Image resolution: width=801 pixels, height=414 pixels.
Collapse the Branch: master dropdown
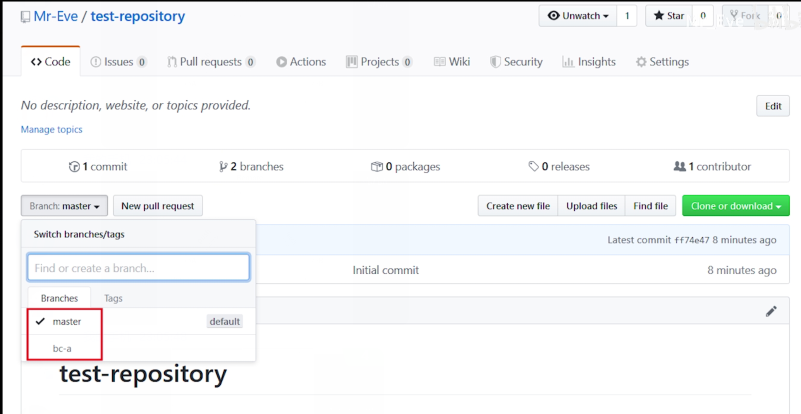(x=64, y=206)
